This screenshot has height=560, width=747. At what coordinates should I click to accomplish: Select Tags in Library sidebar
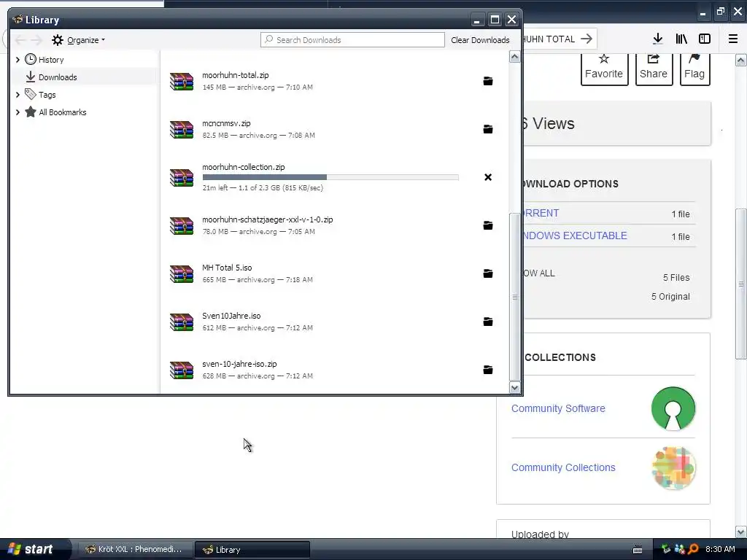47,95
